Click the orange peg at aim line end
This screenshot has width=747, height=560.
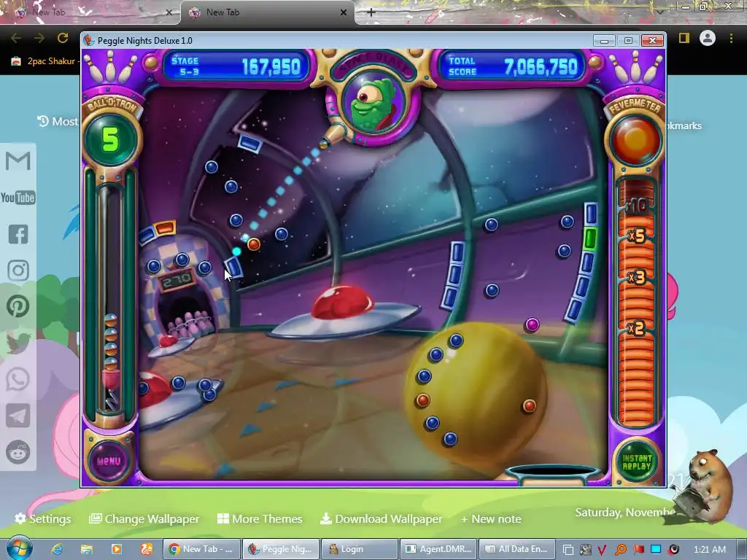click(253, 244)
